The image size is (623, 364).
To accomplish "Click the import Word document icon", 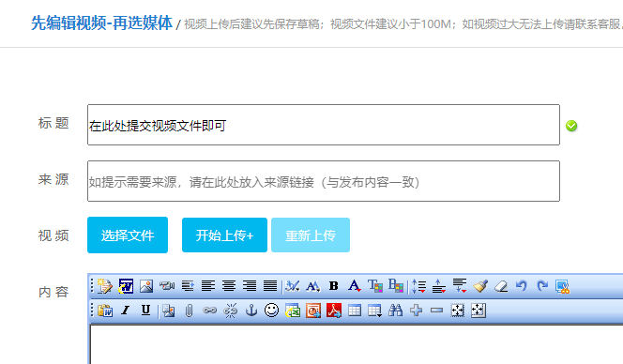I will click(126, 286).
